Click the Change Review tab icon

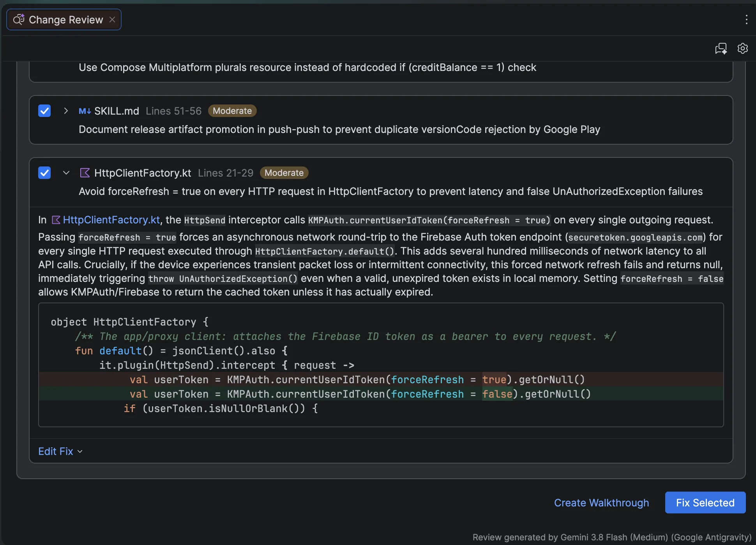point(19,19)
